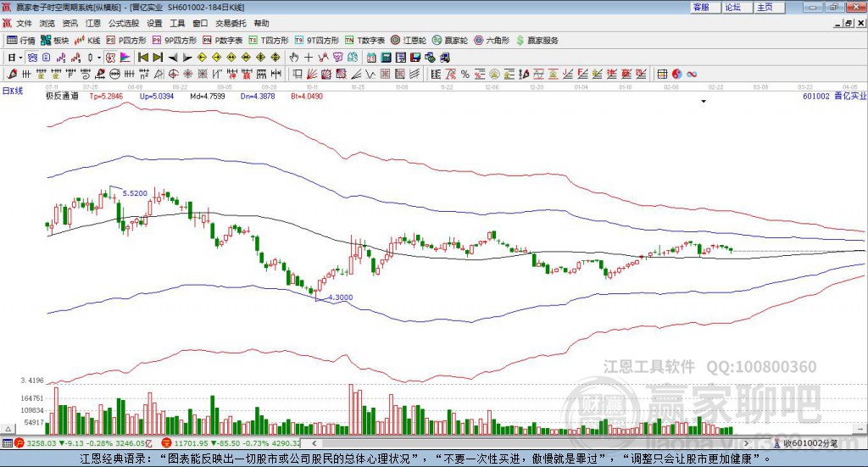The height and width of the screenshot is (467, 868).
Task: Select the crosshair cursor tool
Action: pyautogui.click(x=309, y=58)
